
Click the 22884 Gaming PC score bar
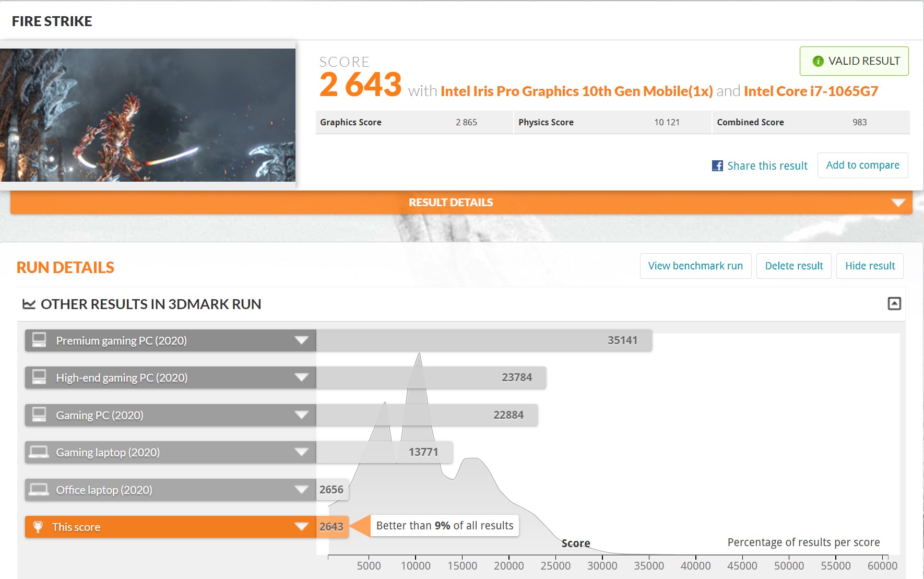pyautogui.click(x=427, y=415)
